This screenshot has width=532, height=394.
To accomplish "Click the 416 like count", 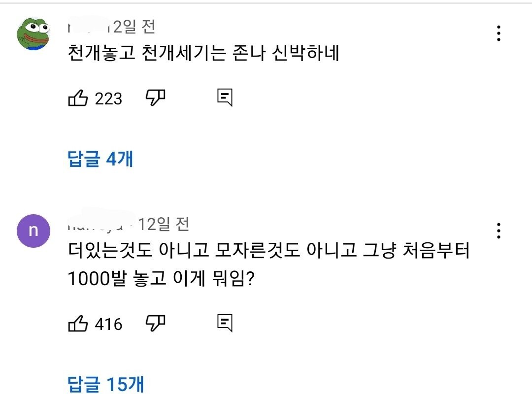I will pyautogui.click(x=108, y=325).
